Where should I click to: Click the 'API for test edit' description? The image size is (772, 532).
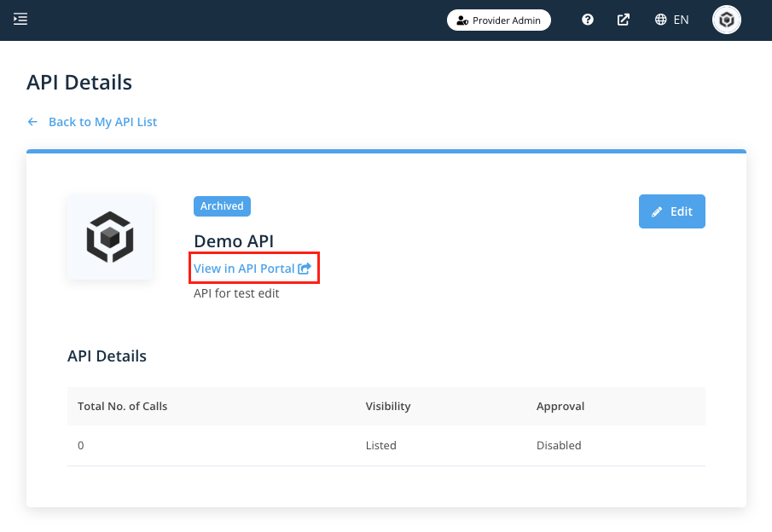tap(236, 293)
